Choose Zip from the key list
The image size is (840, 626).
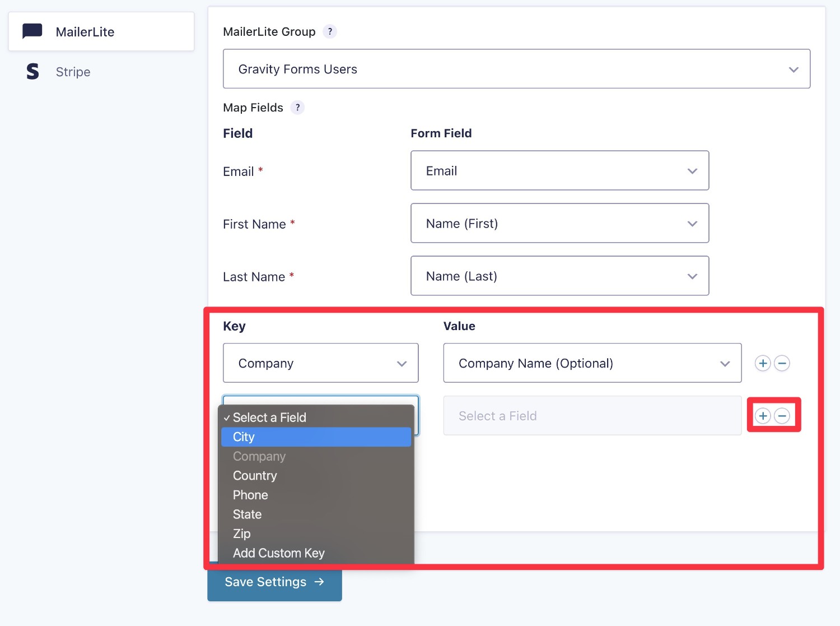[316, 534]
